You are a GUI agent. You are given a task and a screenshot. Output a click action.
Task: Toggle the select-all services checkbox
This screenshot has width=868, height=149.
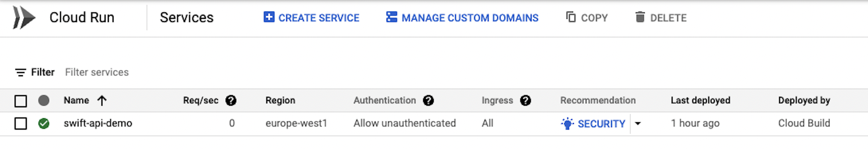(21, 101)
